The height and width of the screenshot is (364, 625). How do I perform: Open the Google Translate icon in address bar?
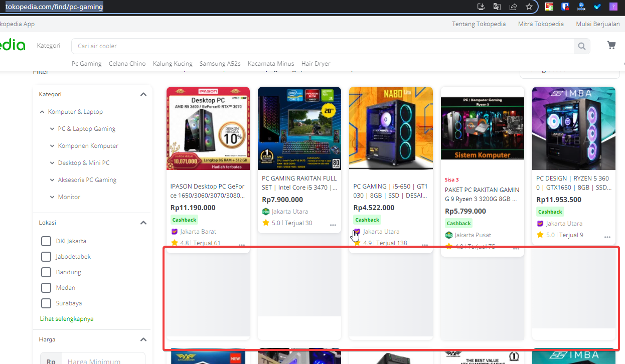pyautogui.click(x=497, y=7)
